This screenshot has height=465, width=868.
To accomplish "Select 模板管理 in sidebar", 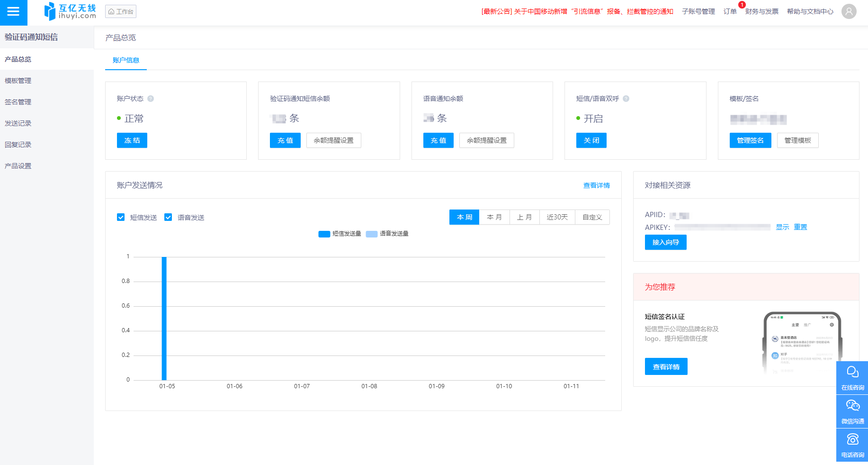I will pyautogui.click(x=47, y=81).
